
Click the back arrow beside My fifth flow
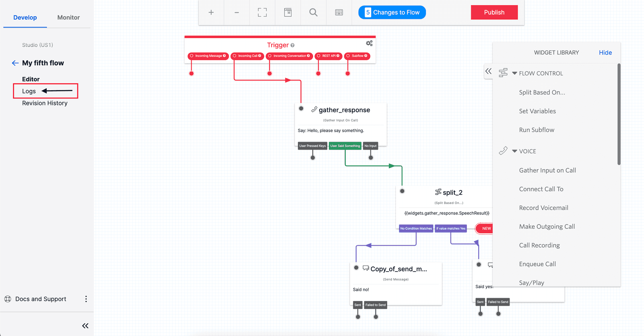coord(15,63)
